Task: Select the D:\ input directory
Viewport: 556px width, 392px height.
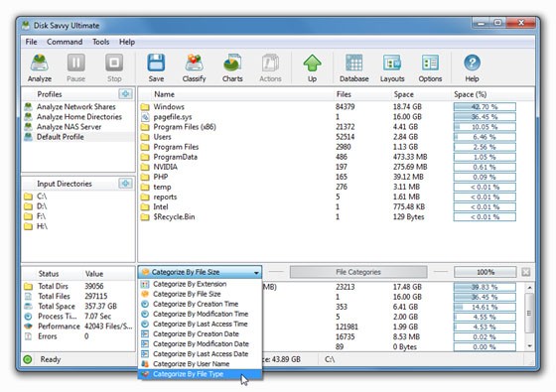Action: [42, 206]
